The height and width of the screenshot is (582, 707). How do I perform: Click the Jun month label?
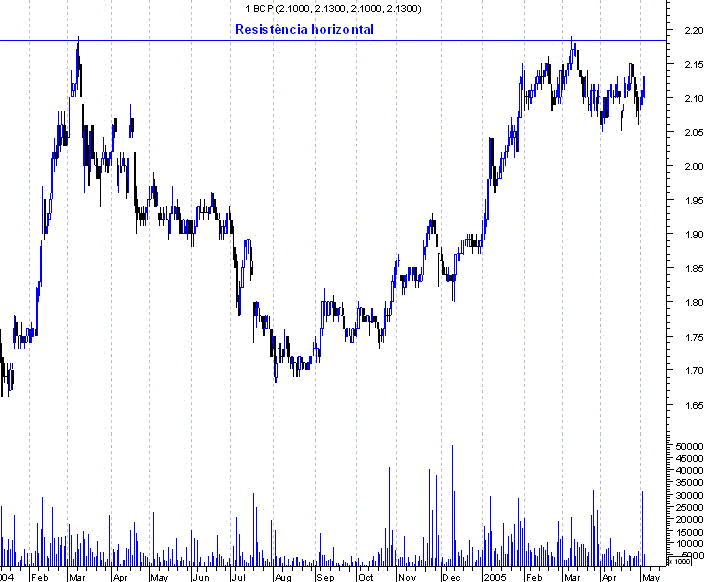point(201,577)
